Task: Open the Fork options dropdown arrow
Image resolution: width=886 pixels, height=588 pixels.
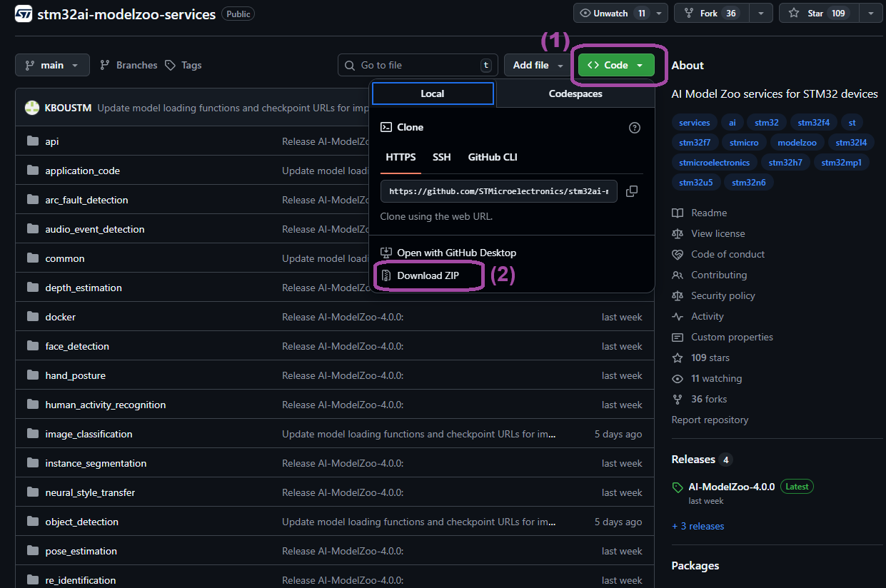Action: point(760,13)
